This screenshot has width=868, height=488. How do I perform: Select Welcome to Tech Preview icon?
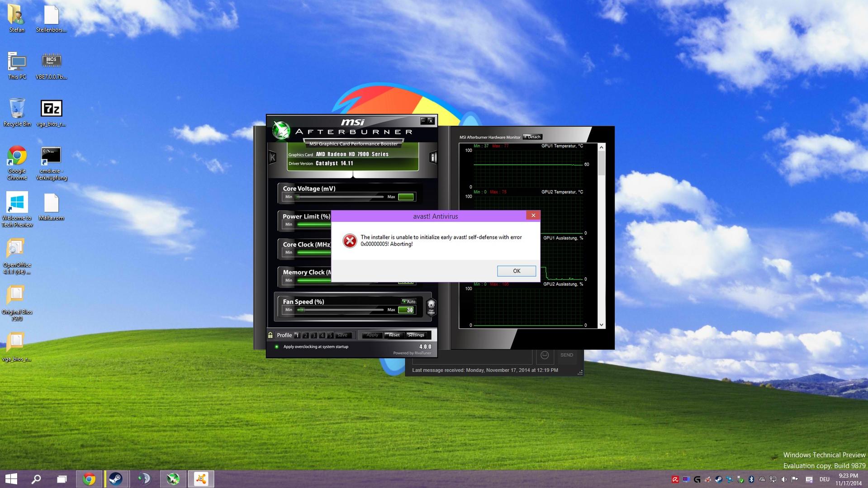pyautogui.click(x=17, y=210)
